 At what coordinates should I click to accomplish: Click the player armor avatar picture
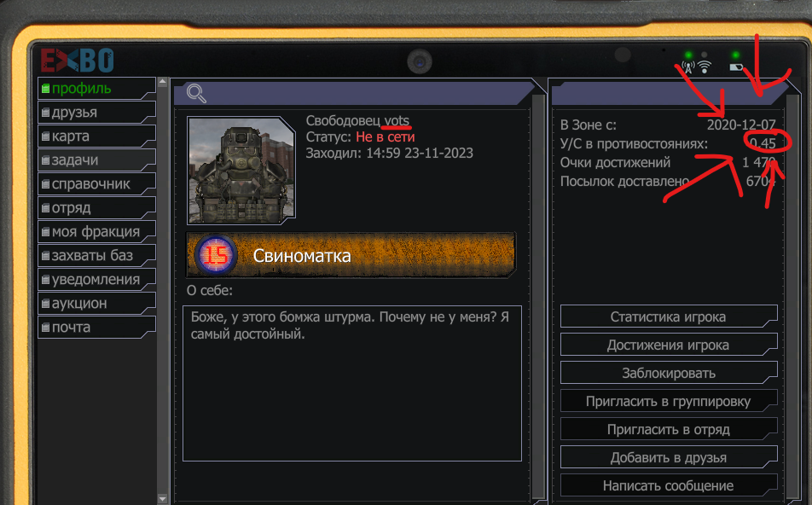(241, 170)
